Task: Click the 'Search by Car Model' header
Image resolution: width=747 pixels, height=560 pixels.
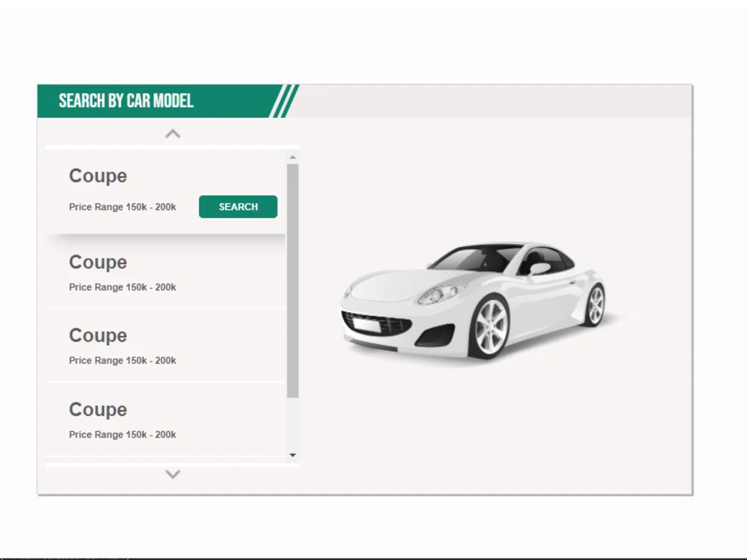Action: coord(126,101)
